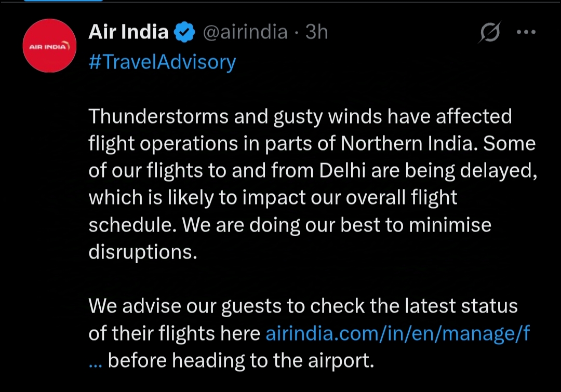
Task: Open the #TravelAdvisory hashtag
Action: [x=162, y=62]
